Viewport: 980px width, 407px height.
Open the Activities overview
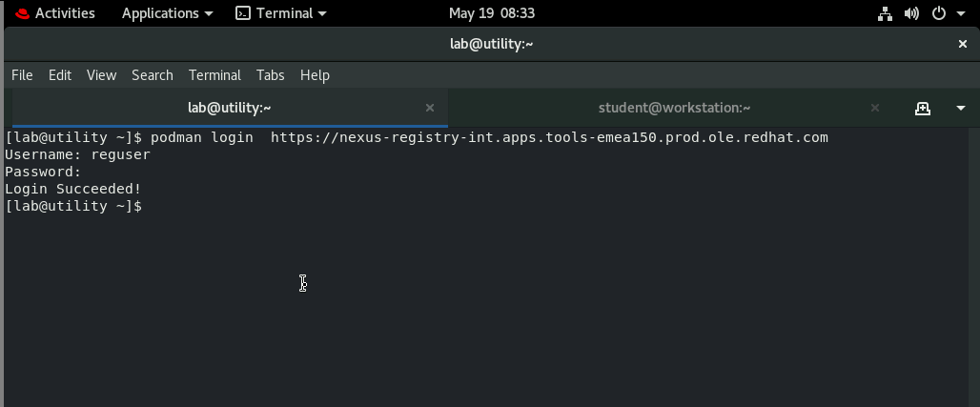[x=64, y=13]
